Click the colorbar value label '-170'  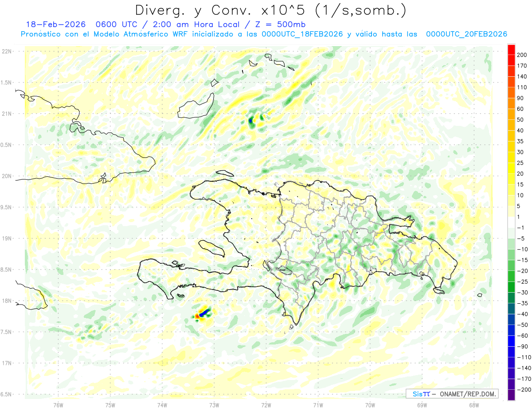click(x=524, y=379)
